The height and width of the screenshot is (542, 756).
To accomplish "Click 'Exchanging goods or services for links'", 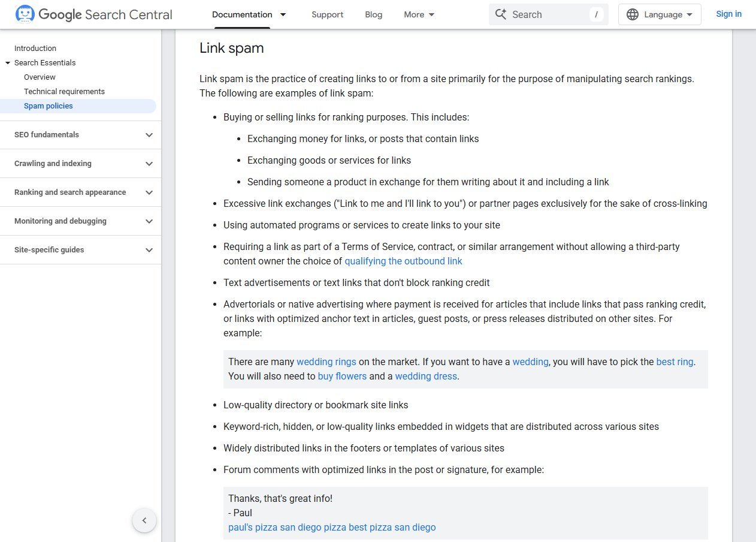I will click(329, 161).
